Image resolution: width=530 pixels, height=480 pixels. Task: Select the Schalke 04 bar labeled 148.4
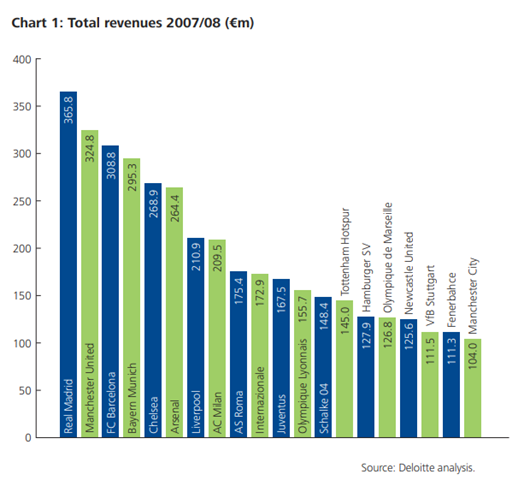pos(323,367)
